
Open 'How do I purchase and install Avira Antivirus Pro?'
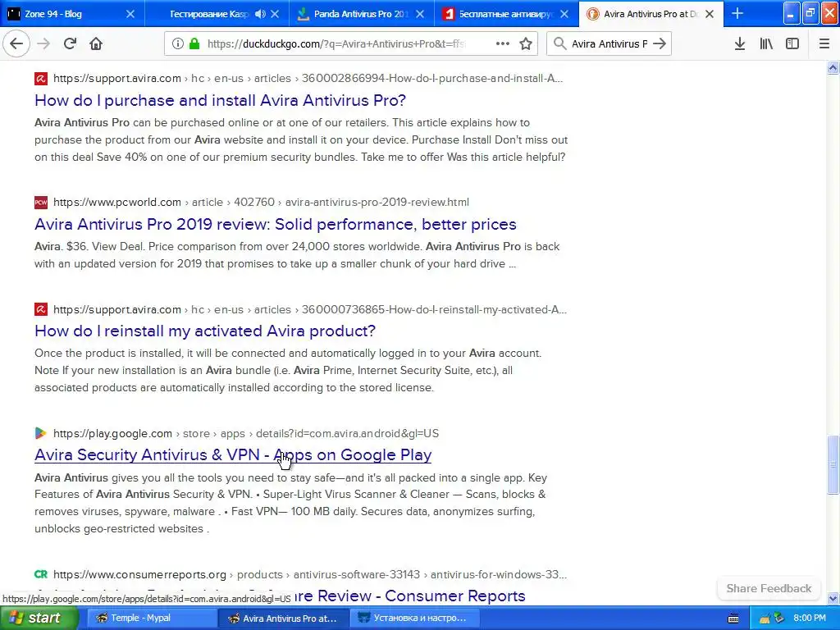[x=220, y=100]
